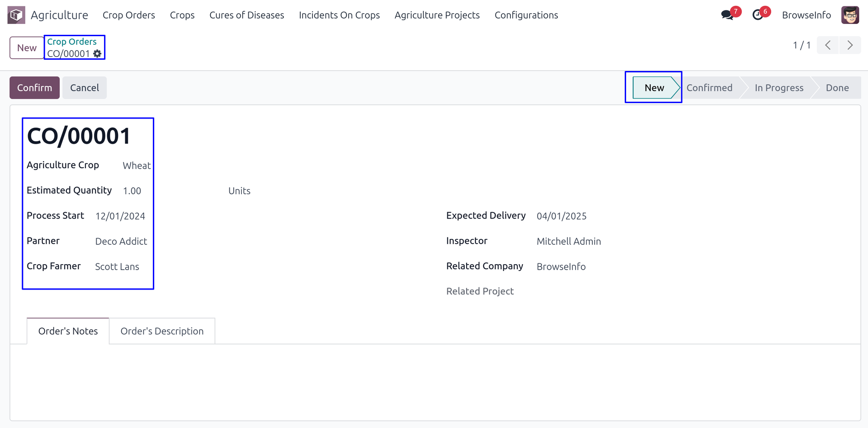The image size is (868, 428).
Task: Open the Crop Orders menu
Action: 129,15
